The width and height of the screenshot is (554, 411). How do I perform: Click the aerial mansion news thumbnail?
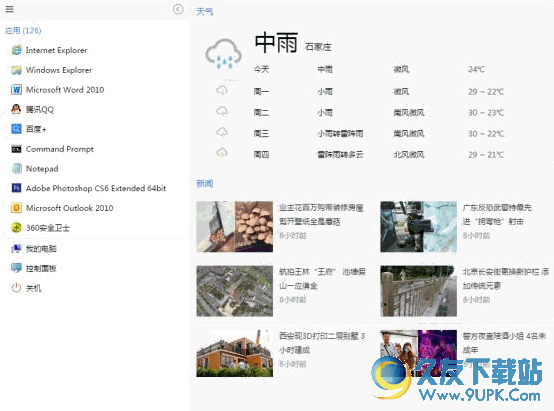[235, 291]
